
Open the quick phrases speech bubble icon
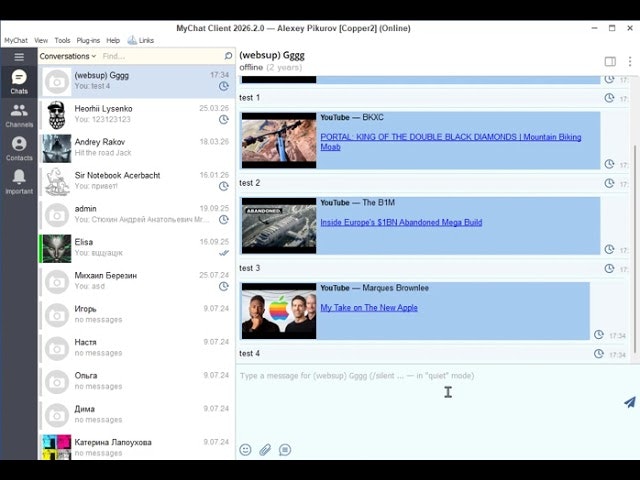coord(285,450)
